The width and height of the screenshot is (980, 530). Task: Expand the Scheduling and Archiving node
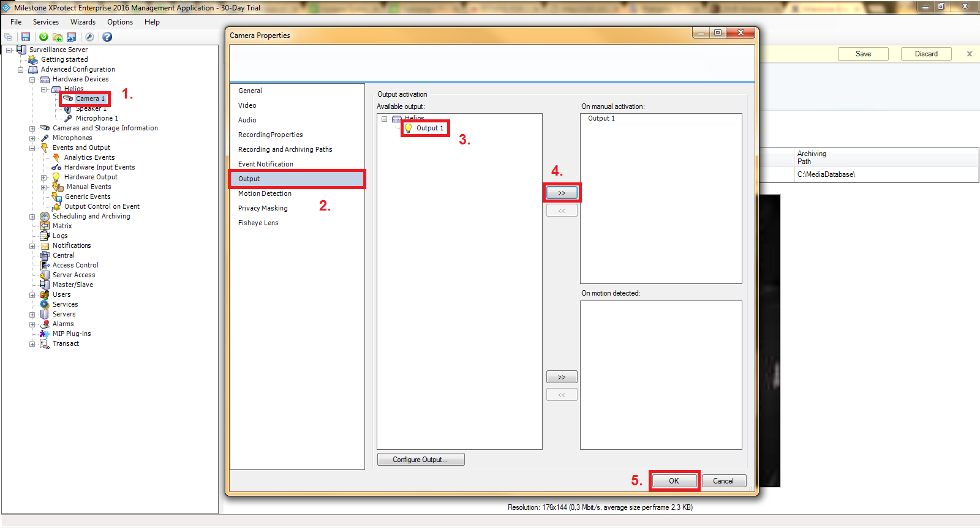[32, 217]
